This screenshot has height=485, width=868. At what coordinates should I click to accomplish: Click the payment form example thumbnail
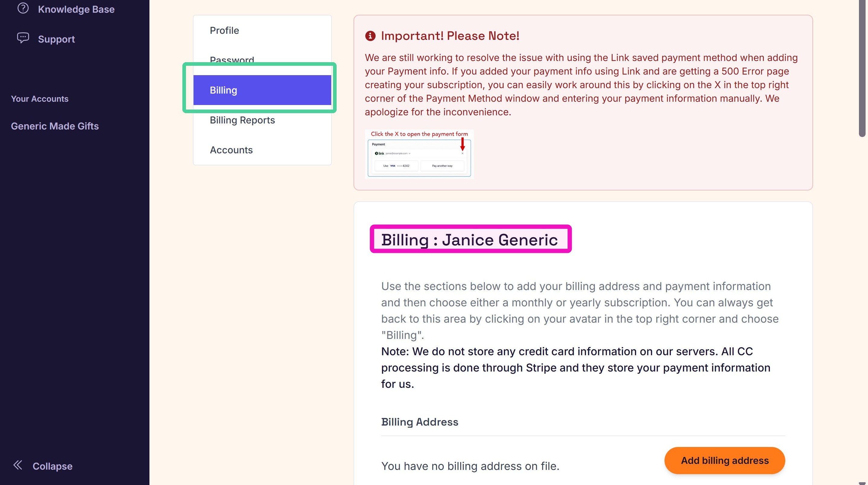tap(419, 154)
